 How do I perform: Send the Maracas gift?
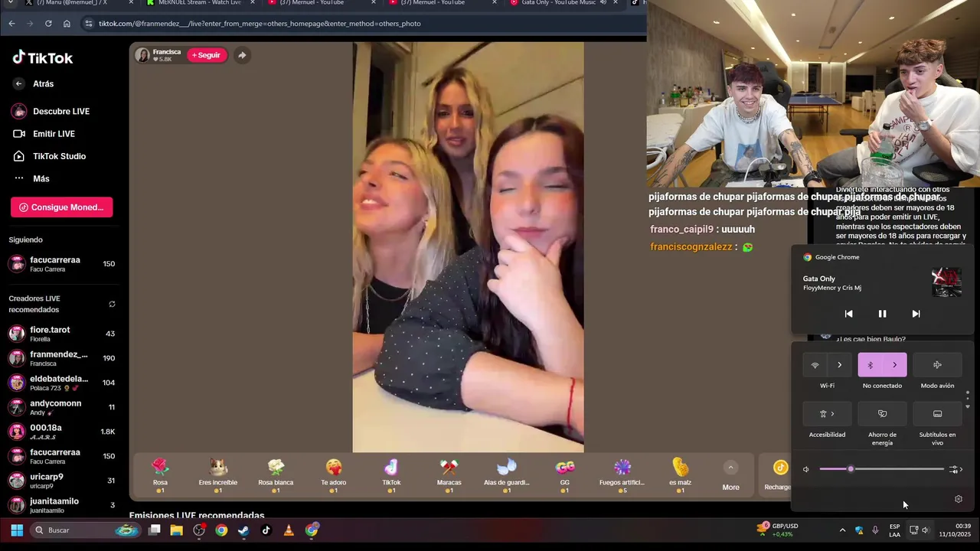[449, 475]
